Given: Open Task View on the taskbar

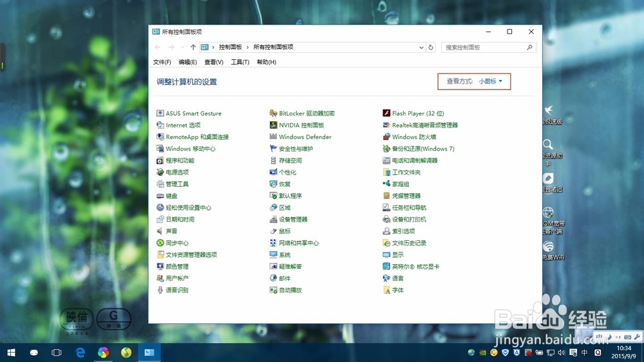Looking at the screenshot, I should tap(56, 352).
